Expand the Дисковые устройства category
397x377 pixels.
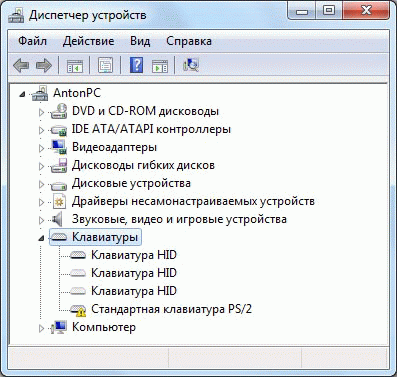point(41,184)
